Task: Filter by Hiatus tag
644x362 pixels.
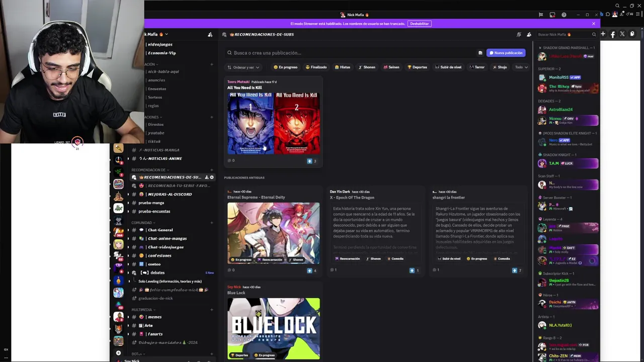Action: click(342, 67)
